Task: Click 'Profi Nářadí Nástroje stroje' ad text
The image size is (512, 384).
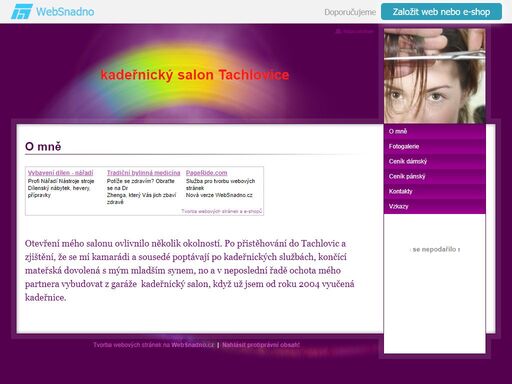Action: pos(61,181)
